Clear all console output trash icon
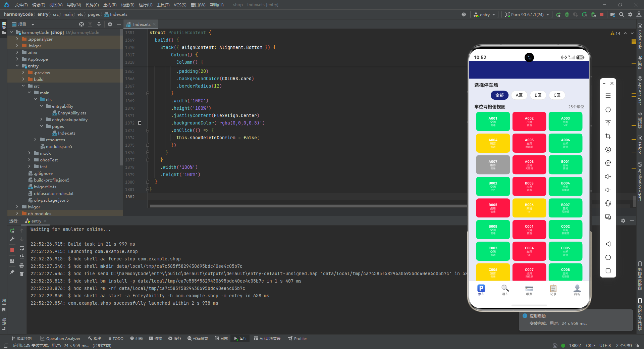This screenshot has height=349, width=644. 22,274
